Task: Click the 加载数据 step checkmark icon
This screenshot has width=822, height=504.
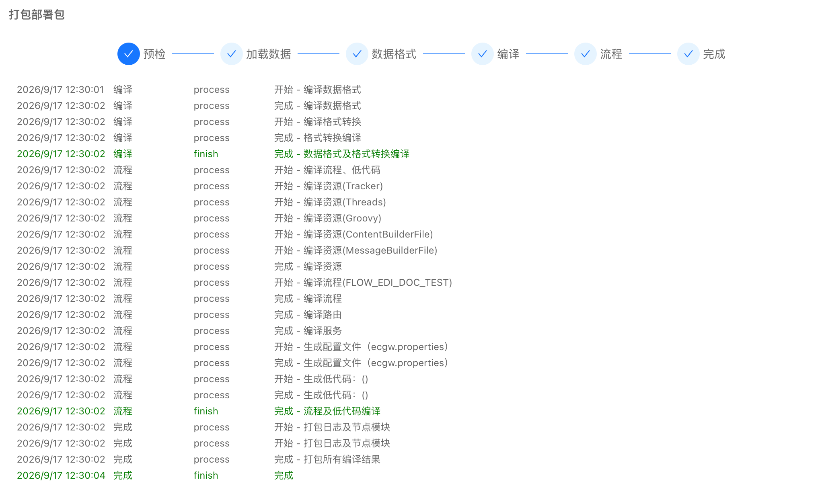Action: point(232,54)
